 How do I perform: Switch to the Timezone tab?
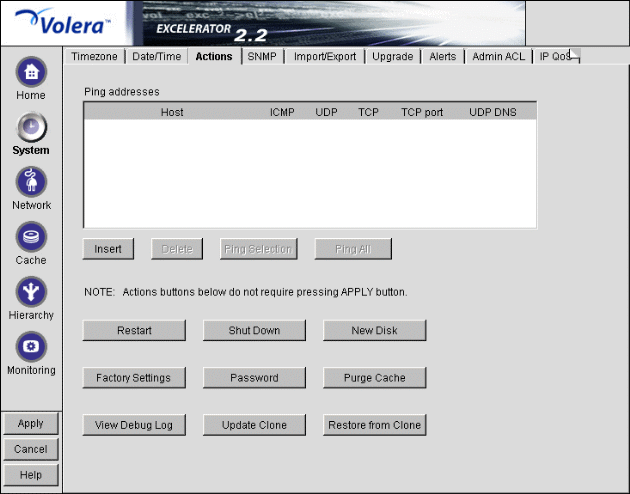(x=94, y=57)
